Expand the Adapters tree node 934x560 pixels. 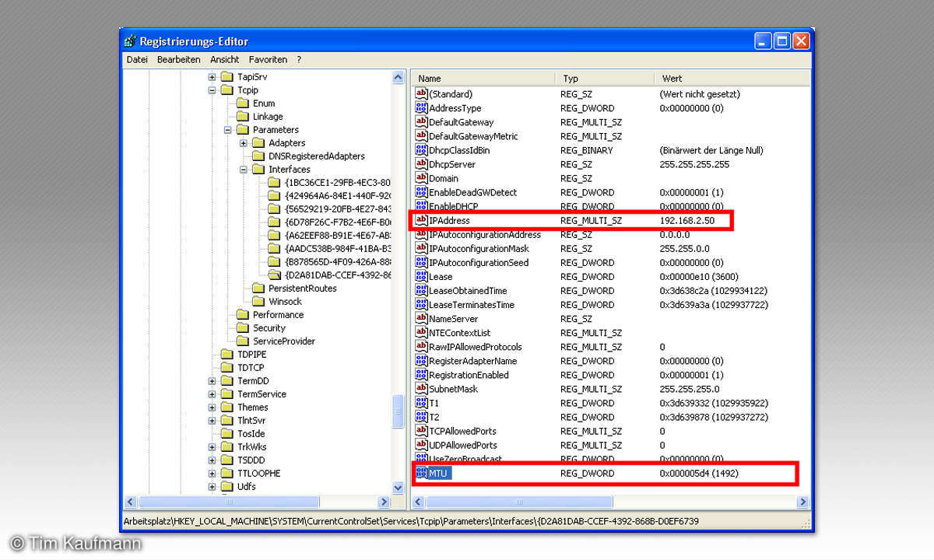[244, 143]
